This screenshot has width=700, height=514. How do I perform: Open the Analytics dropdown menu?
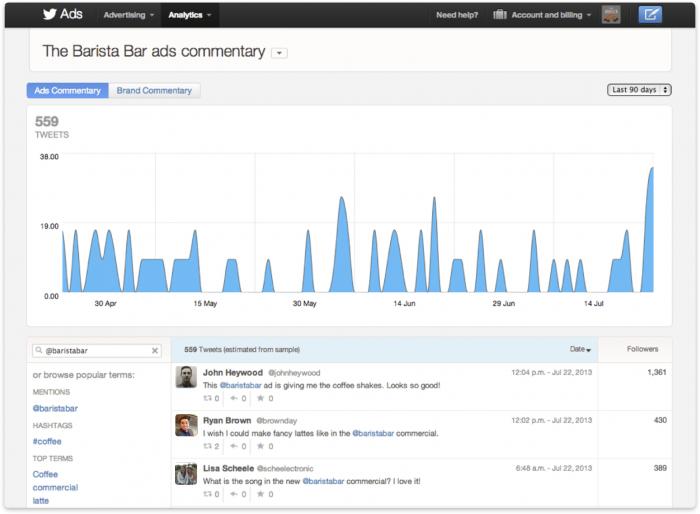(190, 15)
